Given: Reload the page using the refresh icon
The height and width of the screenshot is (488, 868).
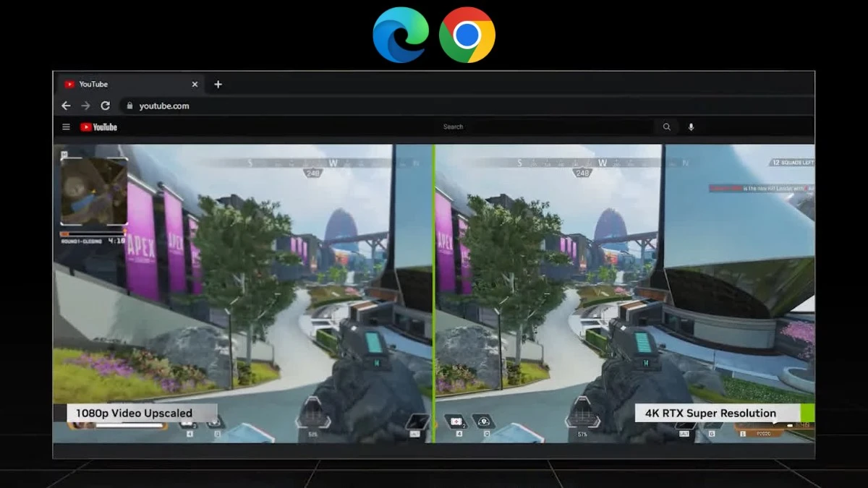Looking at the screenshot, I should tap(106, 105).
